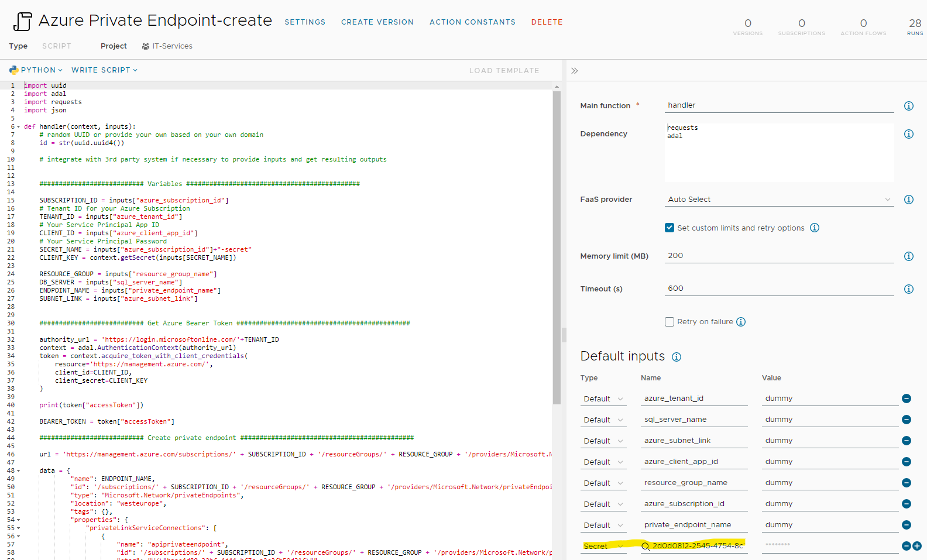This screenshot has width=927, height=560.
Task: Open the WRITE SCRIPT dropdown
Action: tap(105, 70)
